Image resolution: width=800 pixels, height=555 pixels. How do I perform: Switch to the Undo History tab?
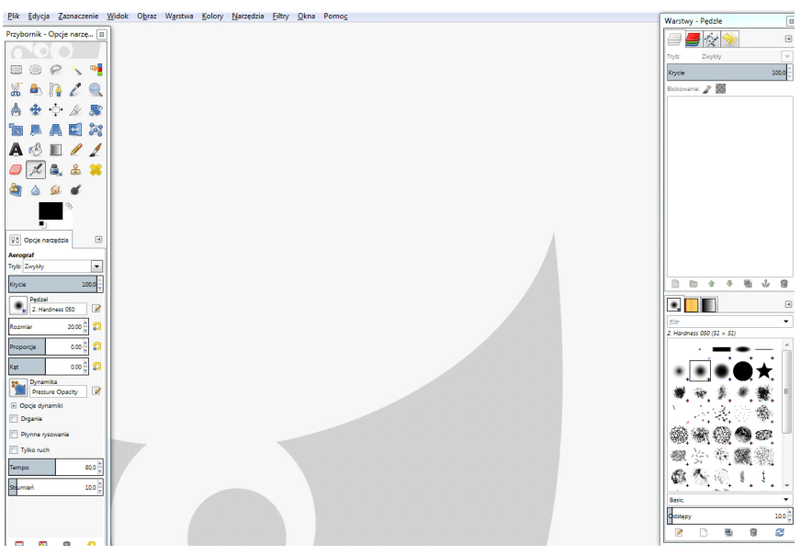tap(730, 39)
